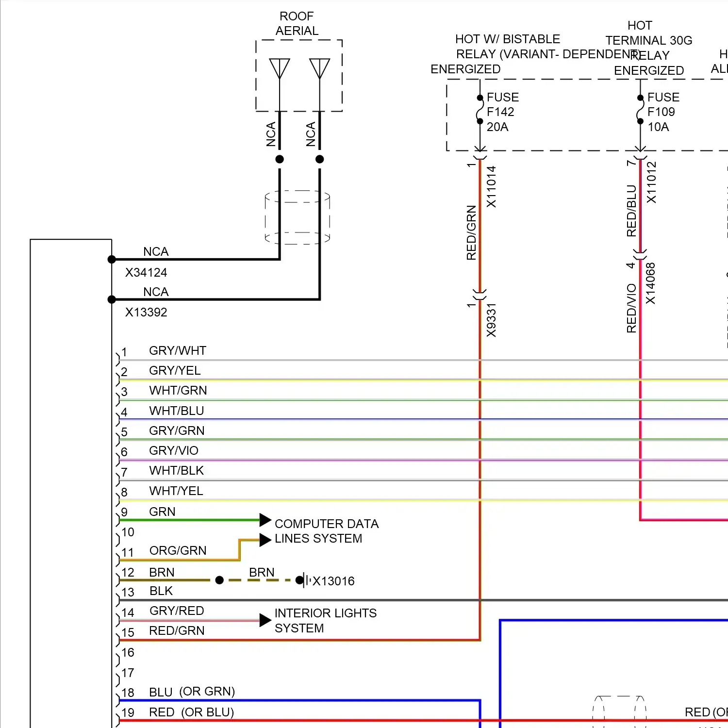Screen dimensions: 728x728
Task: Click pin 8 WHT/YEL label
Action: (x=176, y=491)
